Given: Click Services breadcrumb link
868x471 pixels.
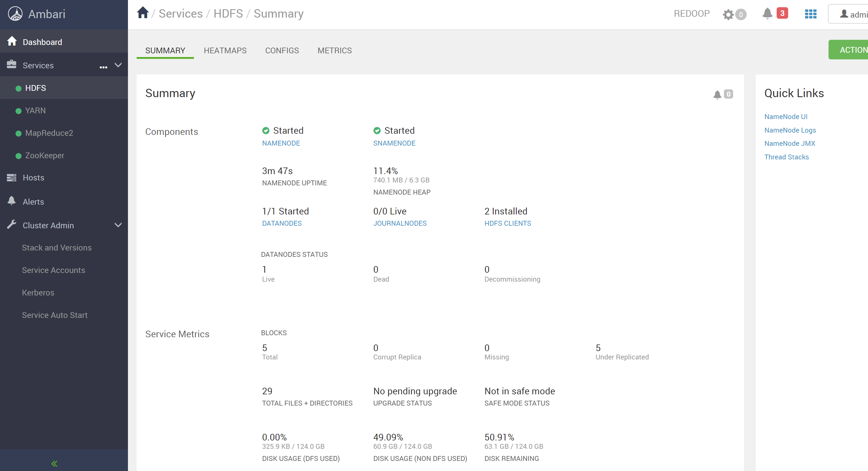Looking at the screenshot, I should point(181,14).
